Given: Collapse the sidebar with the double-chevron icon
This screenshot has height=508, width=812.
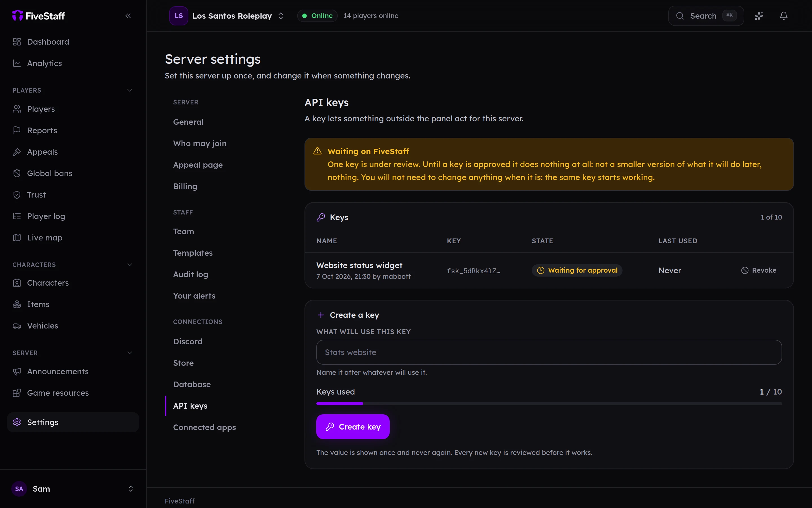Looking at the screenshot, I should (x=128, y=16).
